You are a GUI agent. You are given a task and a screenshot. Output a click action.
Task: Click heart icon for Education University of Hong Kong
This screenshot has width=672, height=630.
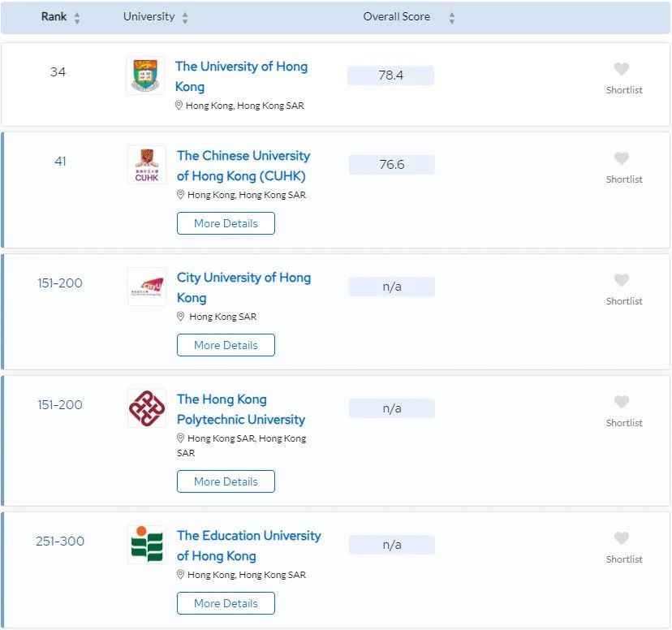click(x=621, y=538)
